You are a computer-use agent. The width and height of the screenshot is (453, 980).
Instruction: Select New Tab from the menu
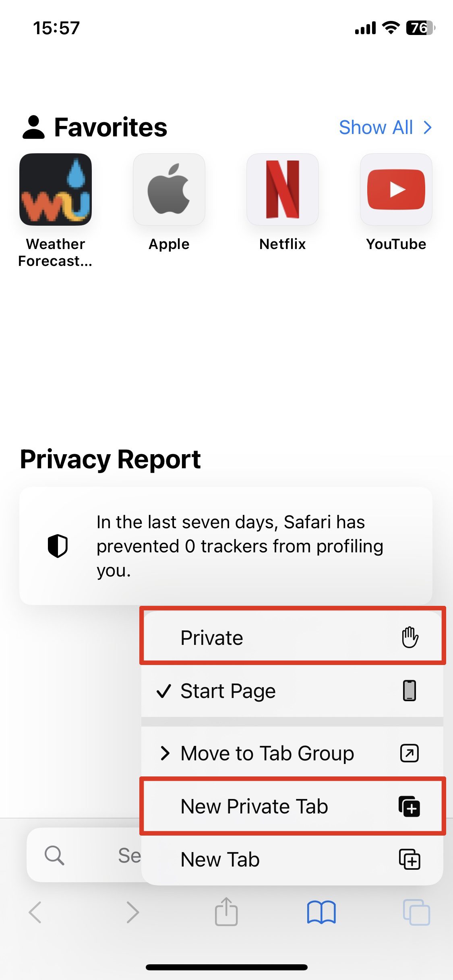point(293,859)
